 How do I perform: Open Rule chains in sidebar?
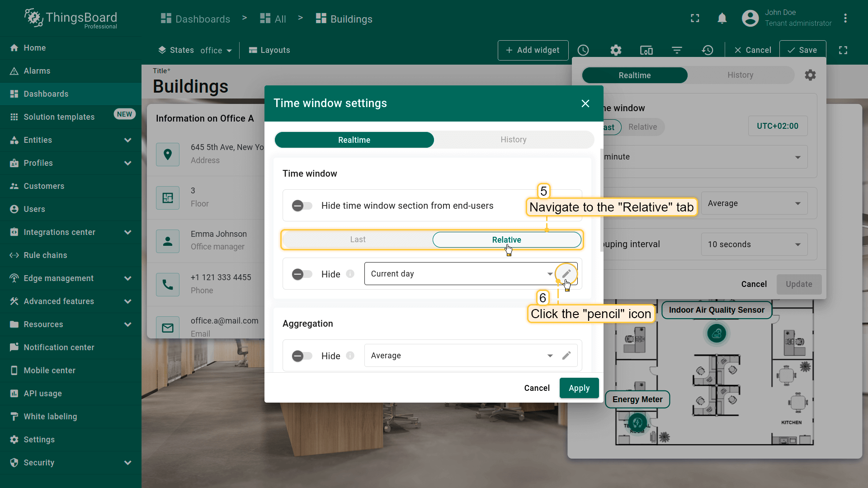[x=45, y=255]
